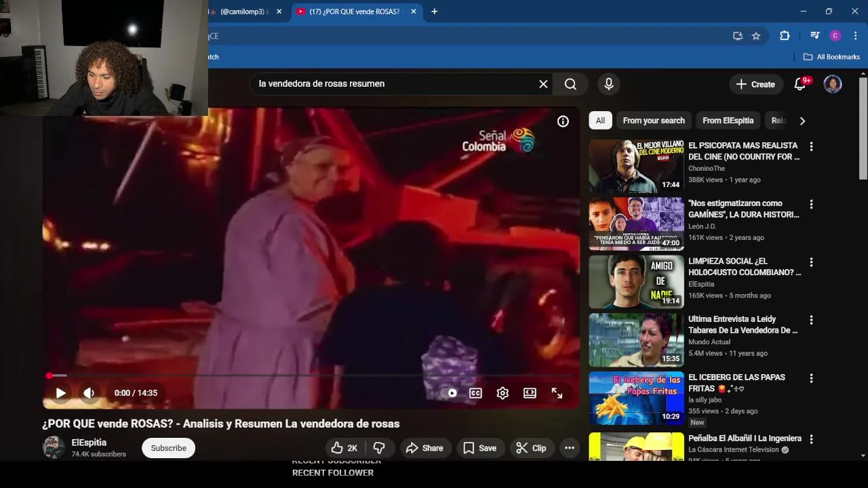Open options for Ultima Entrevista video

click(811, 320)
